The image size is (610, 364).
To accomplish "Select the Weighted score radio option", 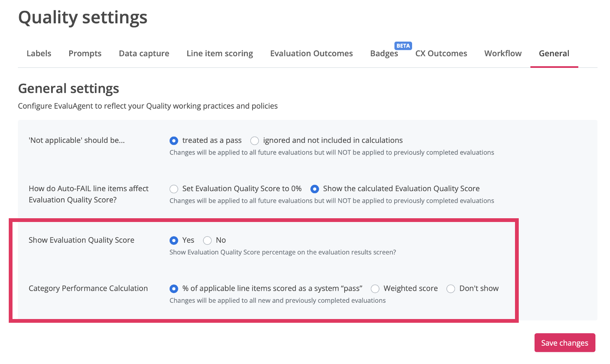I will [375, 289].
